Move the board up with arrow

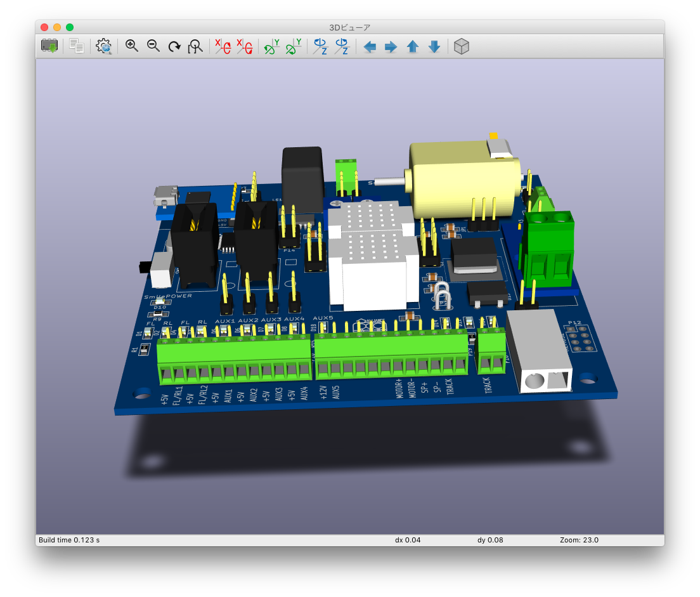tap(413, 46)
